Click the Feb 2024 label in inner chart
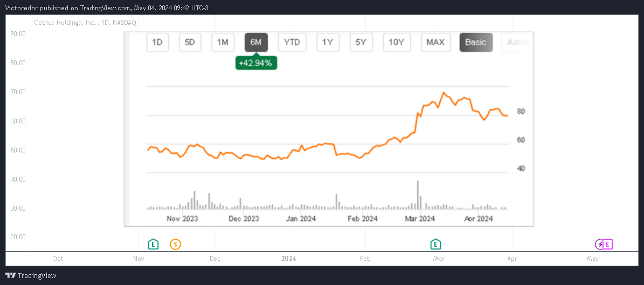644x285 pixels. click(362, 219)
